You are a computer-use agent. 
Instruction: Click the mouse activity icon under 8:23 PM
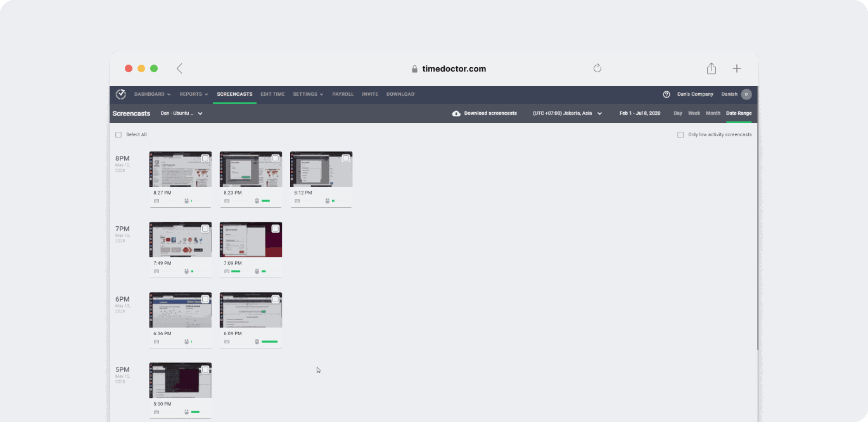click(257, 201)
